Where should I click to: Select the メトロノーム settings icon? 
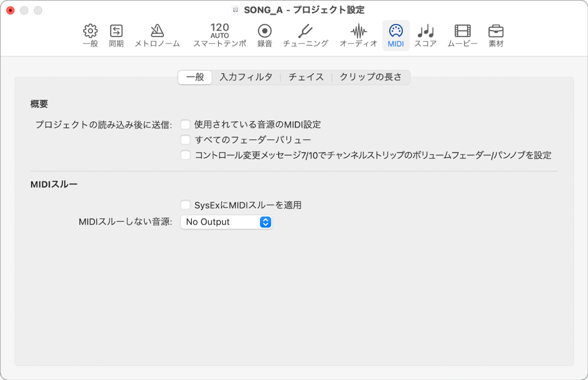pos(156,35)
